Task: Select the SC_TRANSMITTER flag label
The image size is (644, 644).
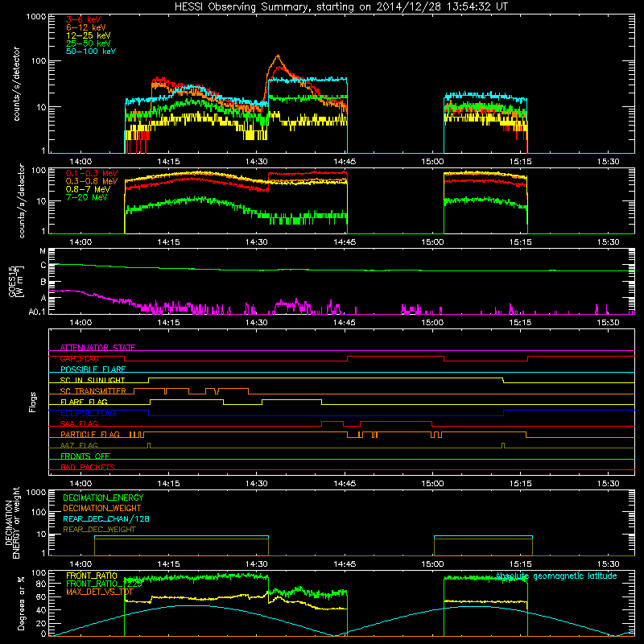Action: coord(93,391)
